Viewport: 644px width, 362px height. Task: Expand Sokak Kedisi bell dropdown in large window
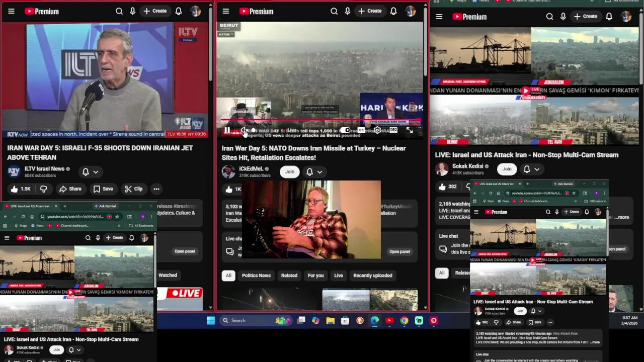click(x=532, y=169)
